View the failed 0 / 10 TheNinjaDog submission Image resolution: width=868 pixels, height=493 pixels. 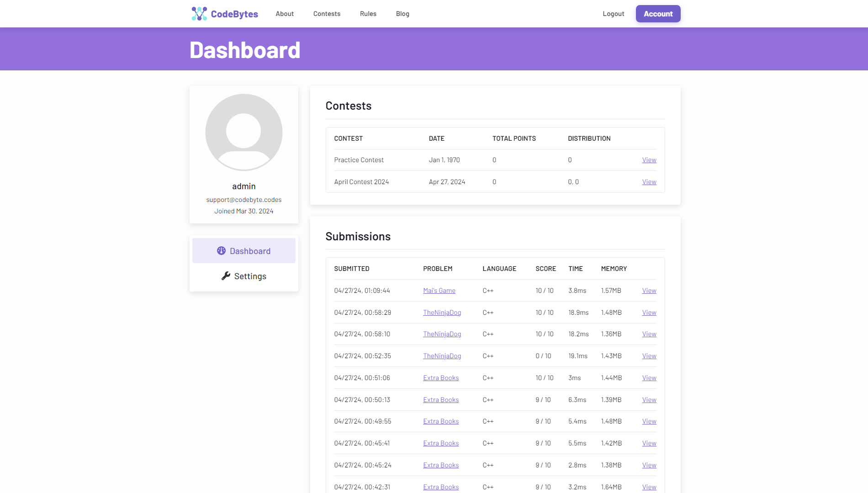pyautogui.click(x=649, y=356)
